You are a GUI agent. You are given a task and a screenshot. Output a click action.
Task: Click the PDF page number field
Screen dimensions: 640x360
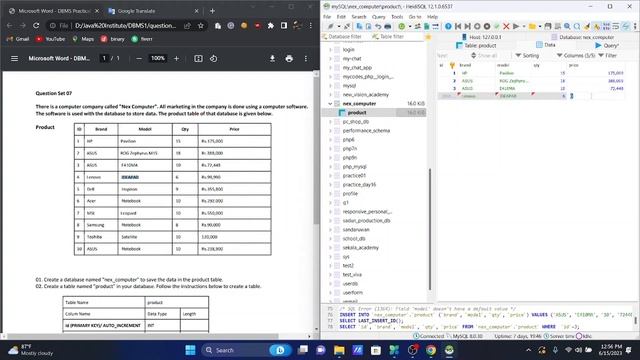point(104,58)
